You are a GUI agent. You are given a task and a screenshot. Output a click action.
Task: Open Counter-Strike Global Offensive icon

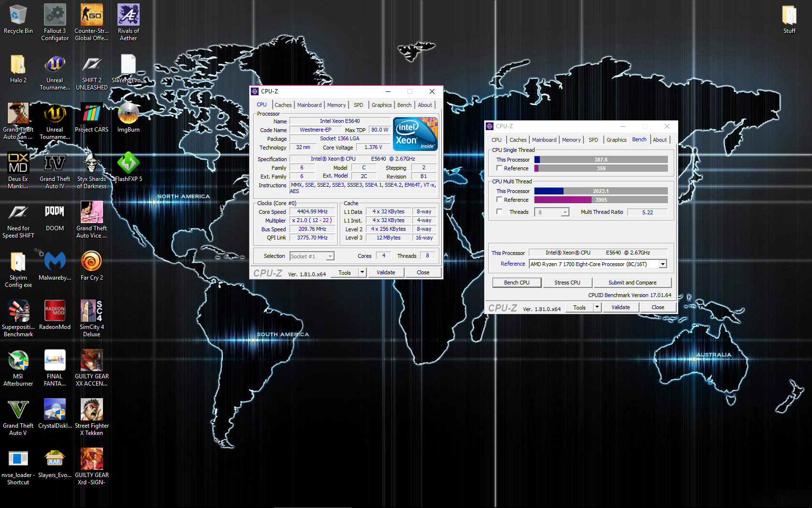92,22
